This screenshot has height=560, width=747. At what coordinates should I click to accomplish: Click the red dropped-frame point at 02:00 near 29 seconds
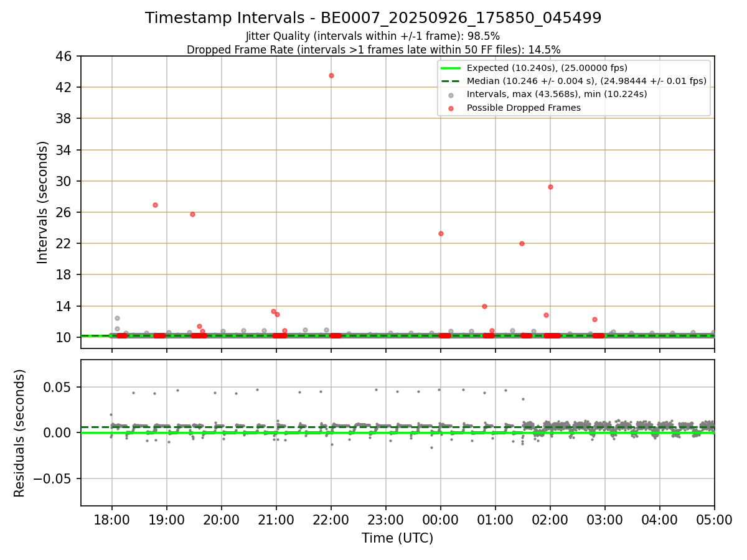pos(550,187)
